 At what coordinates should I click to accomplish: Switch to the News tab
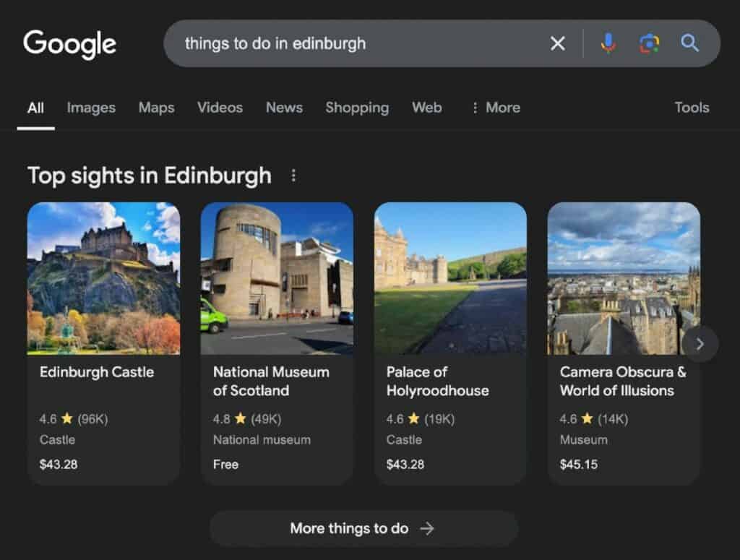click(x=284, y=108)
